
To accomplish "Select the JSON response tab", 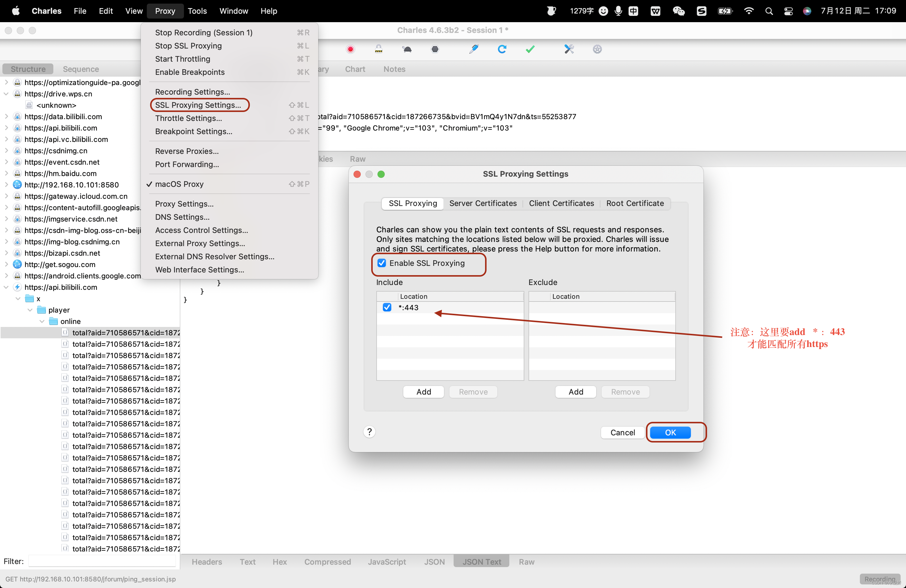I will 434,562.
